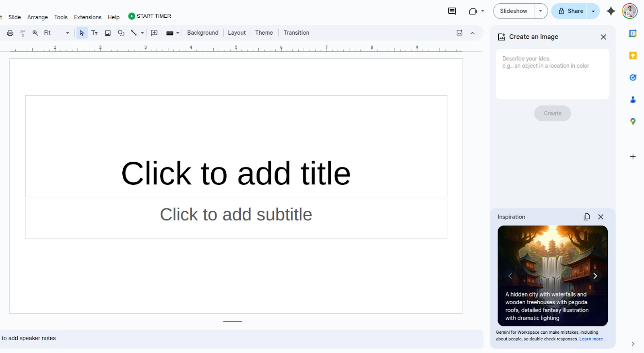Copy the Inspiration prompt with copy icon

[587, 217]
